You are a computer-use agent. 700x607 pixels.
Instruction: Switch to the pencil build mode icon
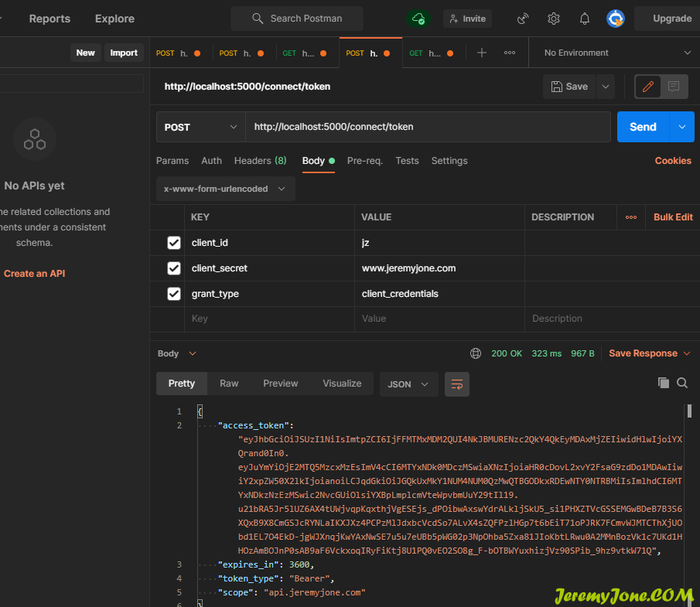pyautogui.click(x=648, y=86)
